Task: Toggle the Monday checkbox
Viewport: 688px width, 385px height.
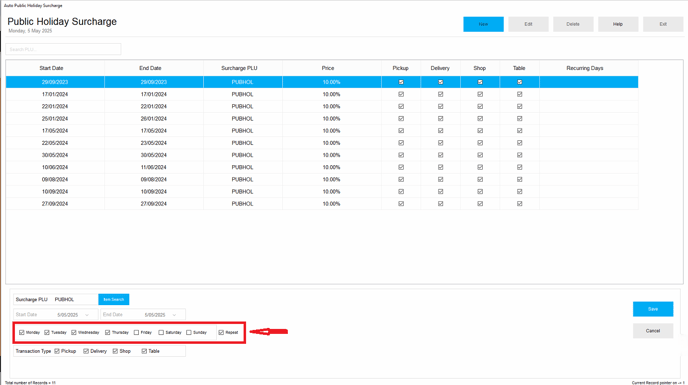Action: click(x=22, y=332)
